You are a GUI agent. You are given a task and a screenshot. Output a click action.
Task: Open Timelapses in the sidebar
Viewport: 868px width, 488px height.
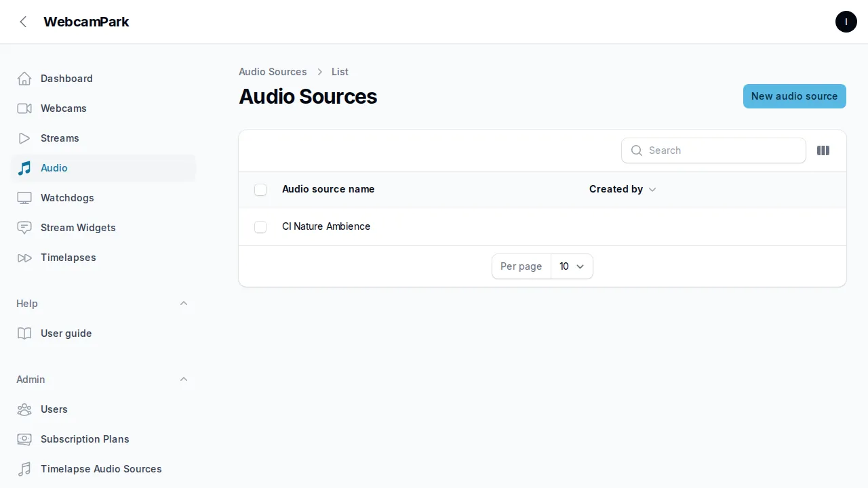(103, 258)
